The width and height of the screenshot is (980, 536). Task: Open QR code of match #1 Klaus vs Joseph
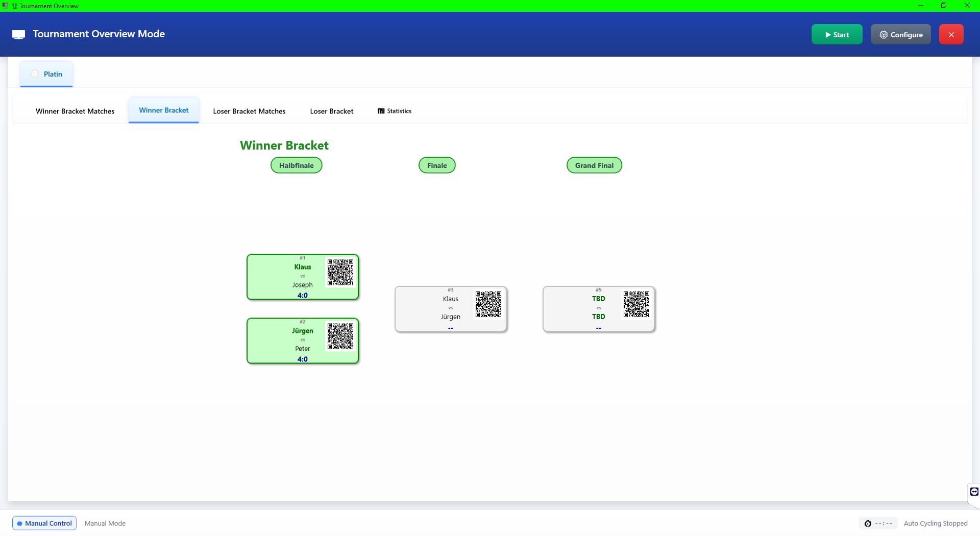[x=340, y=272]
